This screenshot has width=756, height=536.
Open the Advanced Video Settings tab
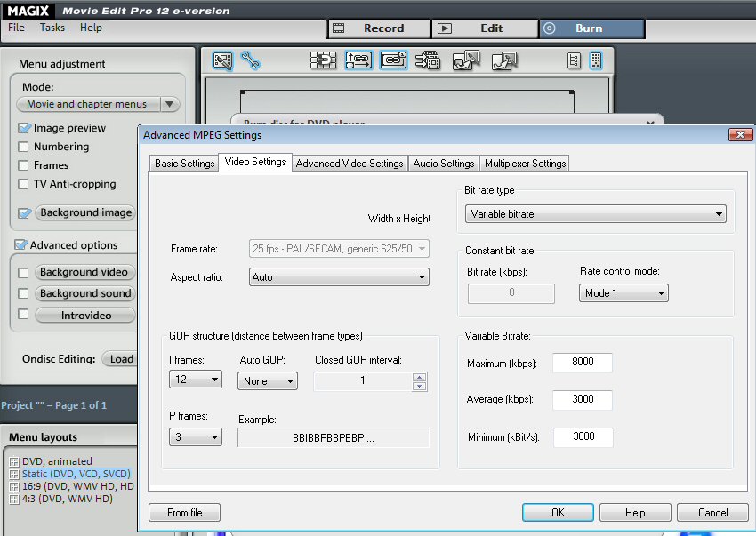tap(350, 164)
